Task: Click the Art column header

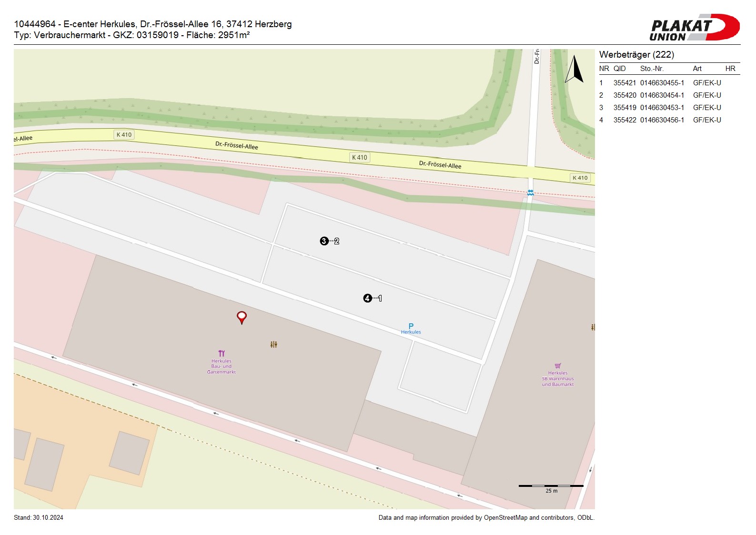Action: (x=697, y=69)
